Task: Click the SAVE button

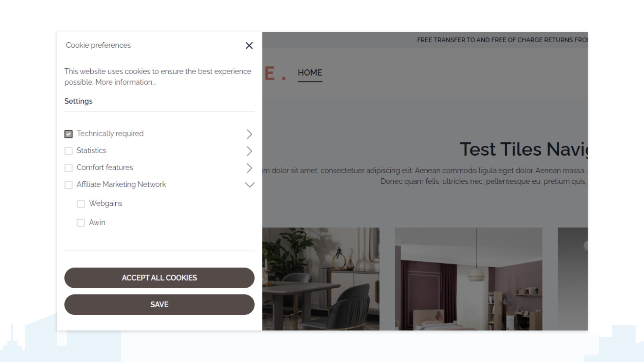Action: 159,305
